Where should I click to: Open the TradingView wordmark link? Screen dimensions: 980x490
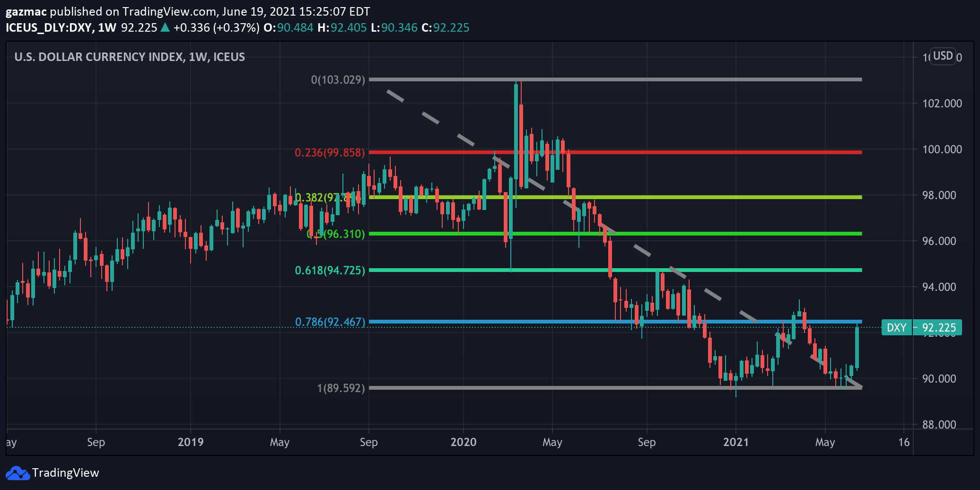66,473
